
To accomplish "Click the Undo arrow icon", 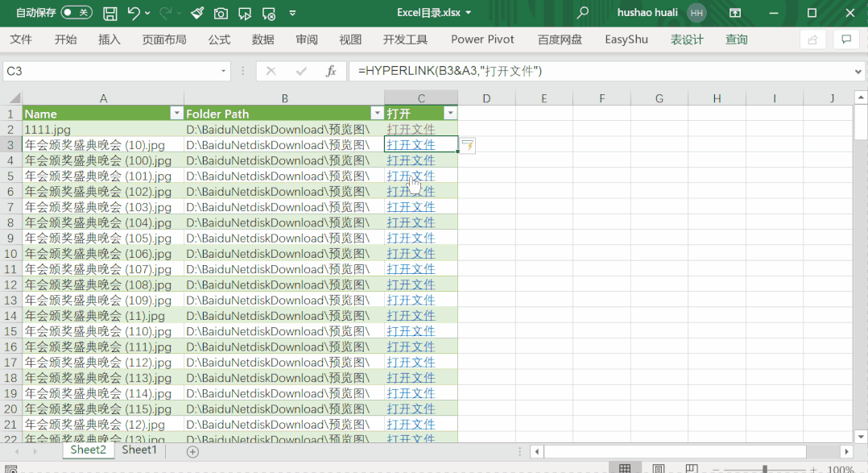I will click(x=134, y=13).
